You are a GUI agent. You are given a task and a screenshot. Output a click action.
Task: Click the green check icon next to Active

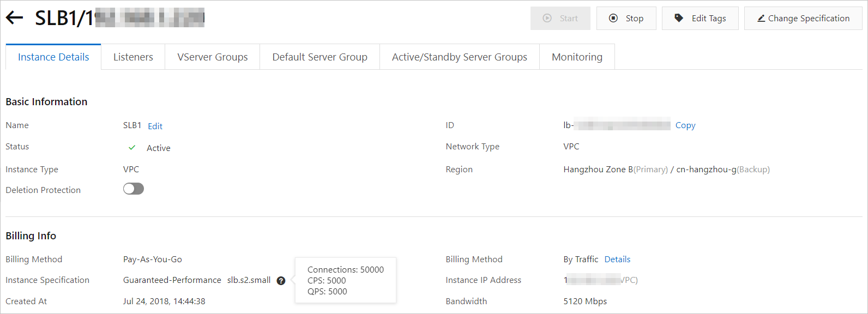(x=132, y=148)
